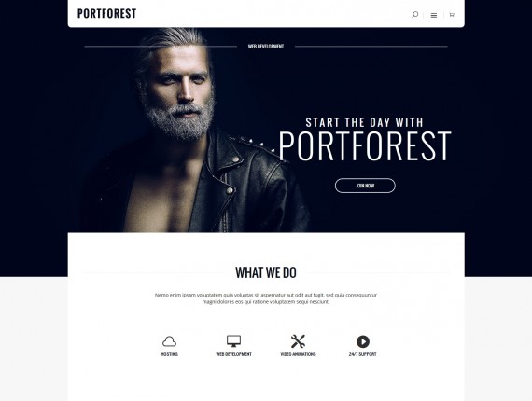Image resolution: width=532 pixels, height=401 pixels.
Task: Click the What We Do heading
Action: click(x=266, y=272)
